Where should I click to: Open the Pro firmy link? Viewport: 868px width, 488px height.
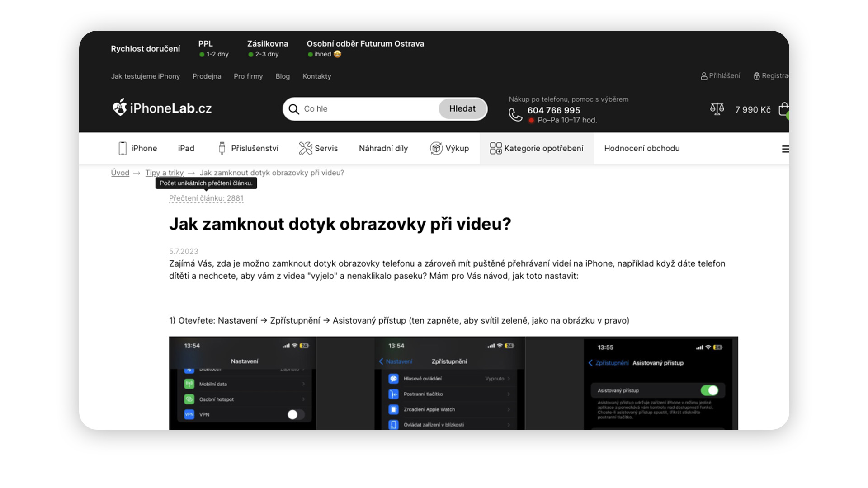248,76
